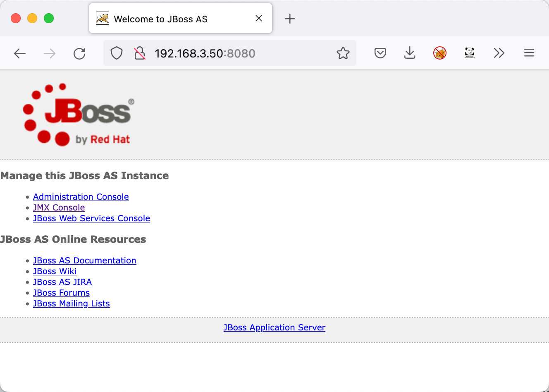Click the panda extension icon
Screen dimensions: 549x392
pyautogui.click(x=469, y=53)
